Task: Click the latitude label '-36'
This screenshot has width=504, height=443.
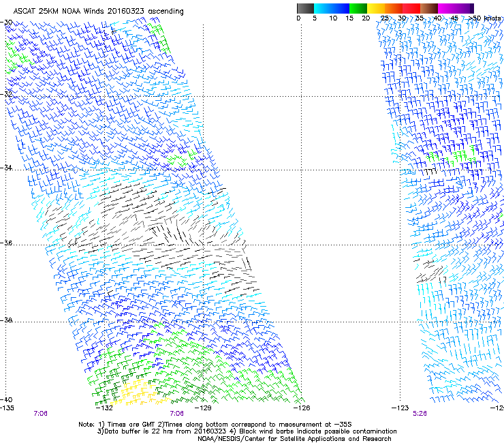Action: click(7, 243)
